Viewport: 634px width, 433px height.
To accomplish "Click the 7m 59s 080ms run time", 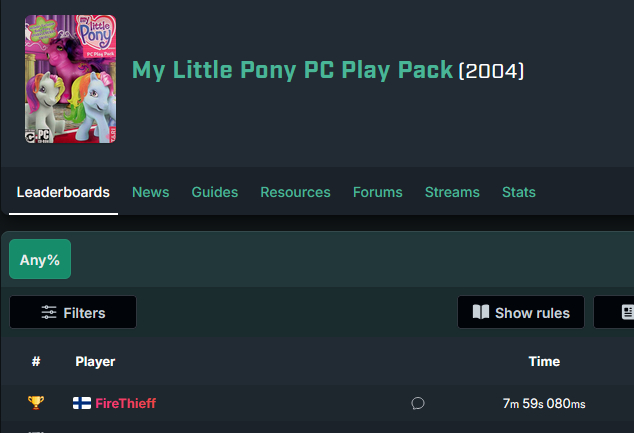I will [x=544, y=403].
